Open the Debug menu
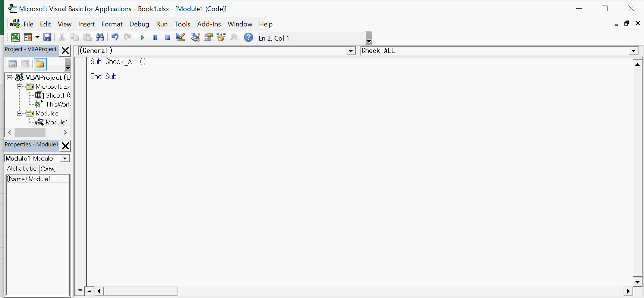 [x=139, y=24]
